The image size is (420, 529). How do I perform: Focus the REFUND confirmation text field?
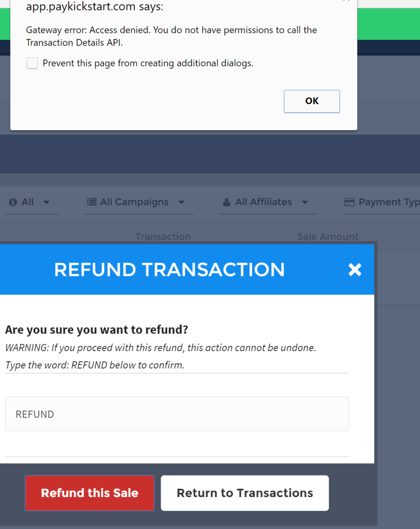click(177, 414)
